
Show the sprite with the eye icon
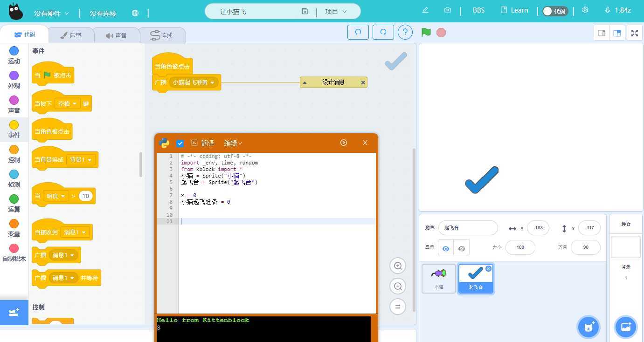(446, 248)
